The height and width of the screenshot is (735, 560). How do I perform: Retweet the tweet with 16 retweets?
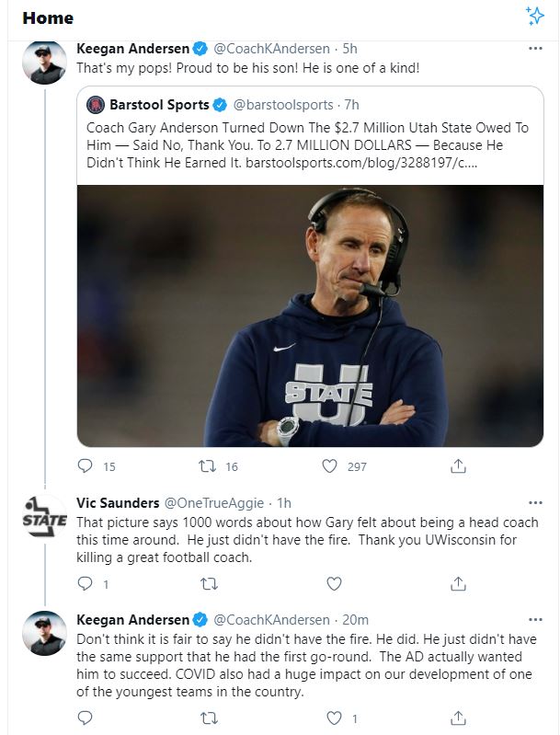pos(207,466)
